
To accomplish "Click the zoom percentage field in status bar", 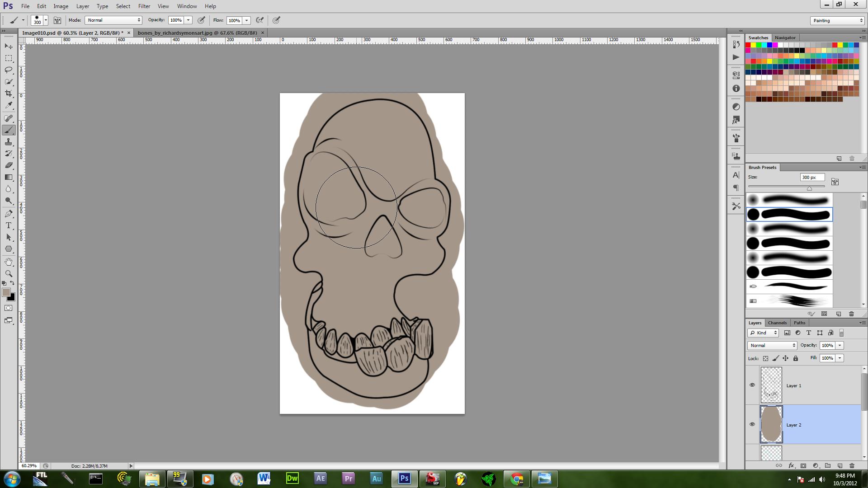I will (29, 466).
